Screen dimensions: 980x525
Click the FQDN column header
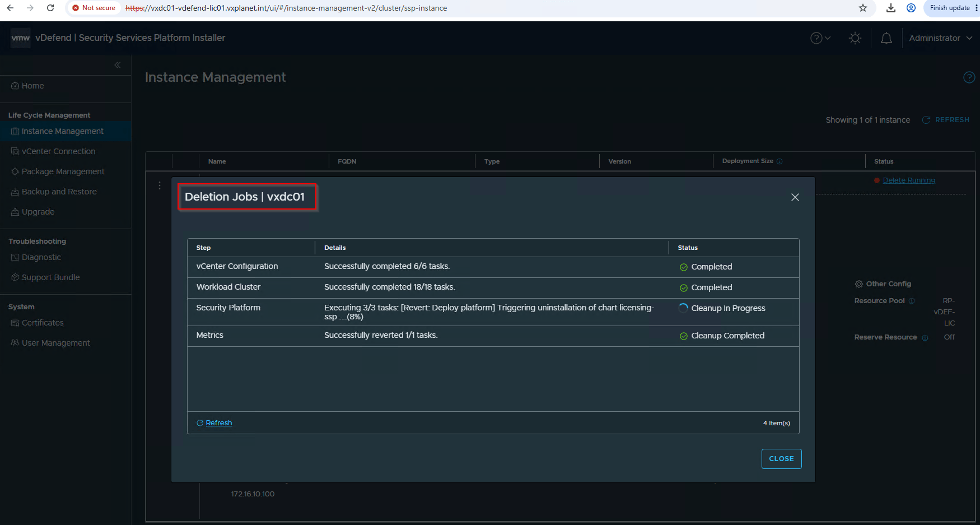[x=347, y=161]
